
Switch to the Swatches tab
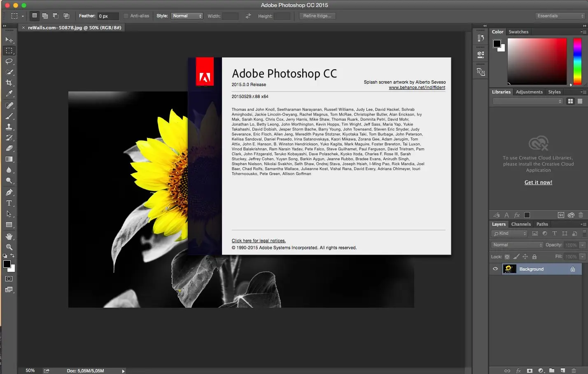point(518,32)
